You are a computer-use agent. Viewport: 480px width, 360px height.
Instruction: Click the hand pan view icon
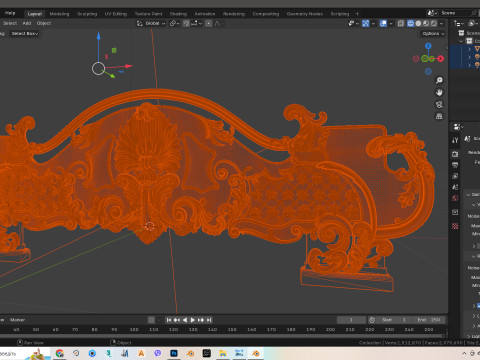coord(439,92)
